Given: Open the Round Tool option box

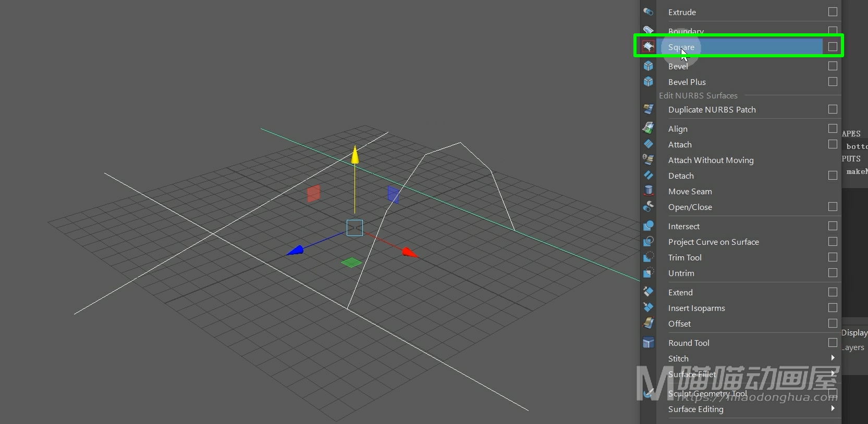Looking at the screenshot, I should click(x=833, y=343).
